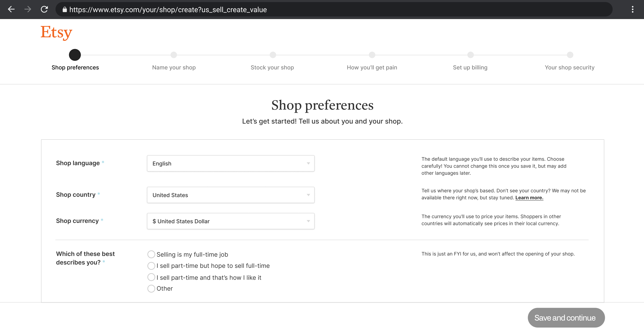Select the Stock your shop step dot
Screen dimensions: 644x333
(x=273, y=55)
